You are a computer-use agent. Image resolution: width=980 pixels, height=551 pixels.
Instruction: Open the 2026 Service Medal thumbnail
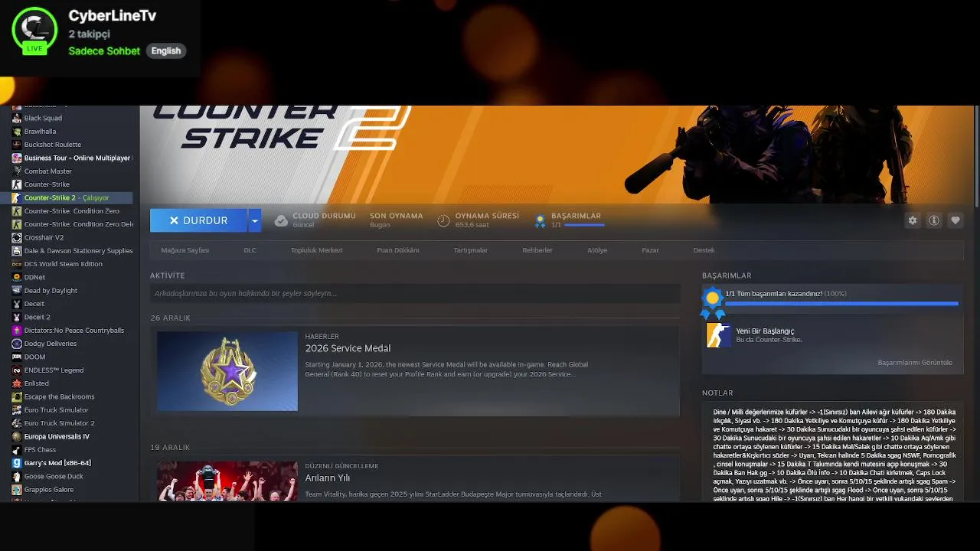click(227, 371)
